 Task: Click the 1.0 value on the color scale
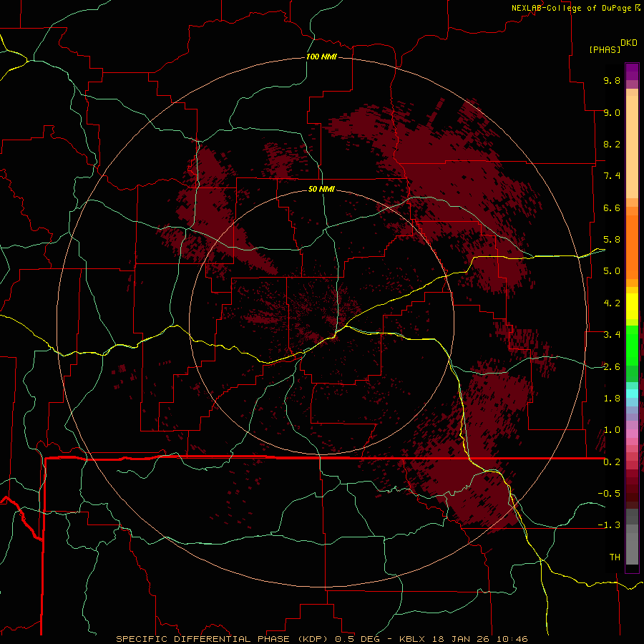(612, 430)
